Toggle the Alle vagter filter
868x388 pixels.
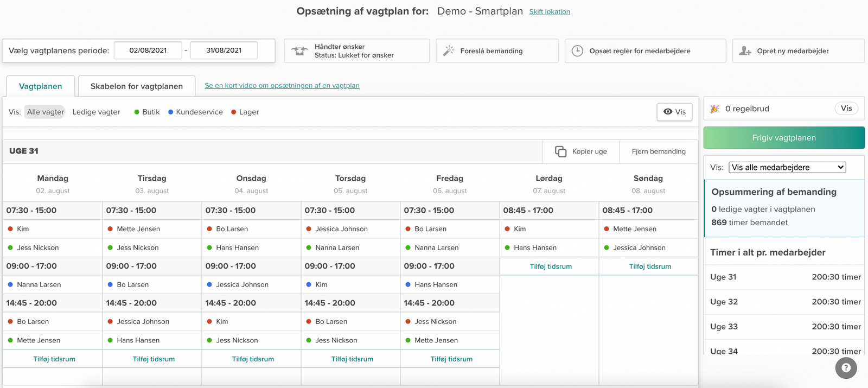point(45,112)
